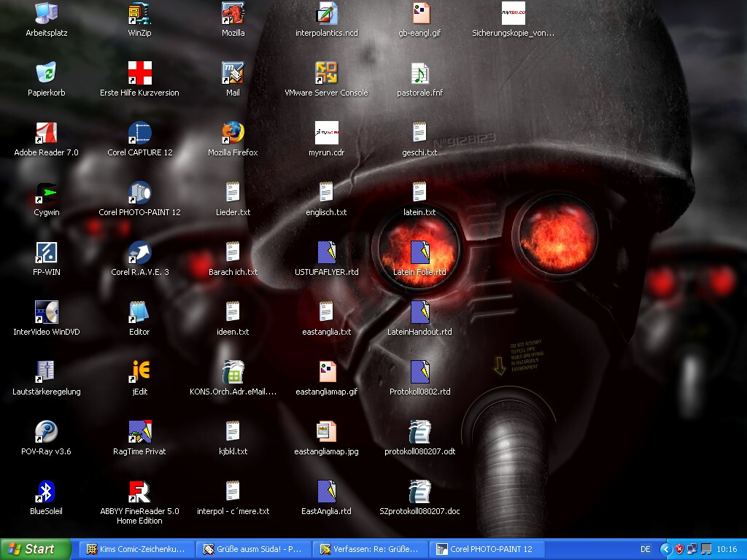This screenshot has width=747, height=560.
Task: Select the Mozilla Firefox shortcut icon
Action: (233, 133)
